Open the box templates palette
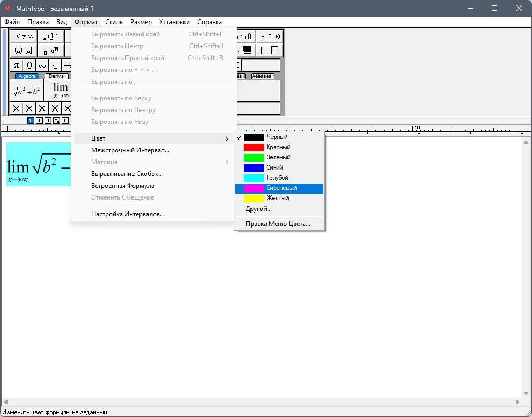This screenshot has width=532, height=417. (270, 50)
